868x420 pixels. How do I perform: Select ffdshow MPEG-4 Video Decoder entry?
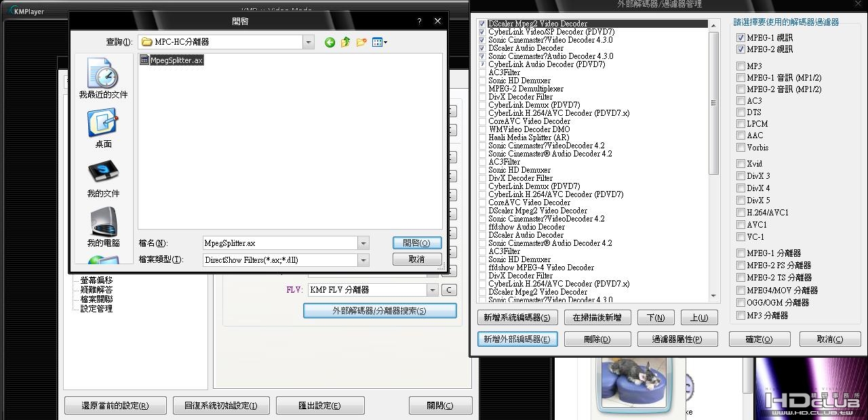tap(541, 268)
